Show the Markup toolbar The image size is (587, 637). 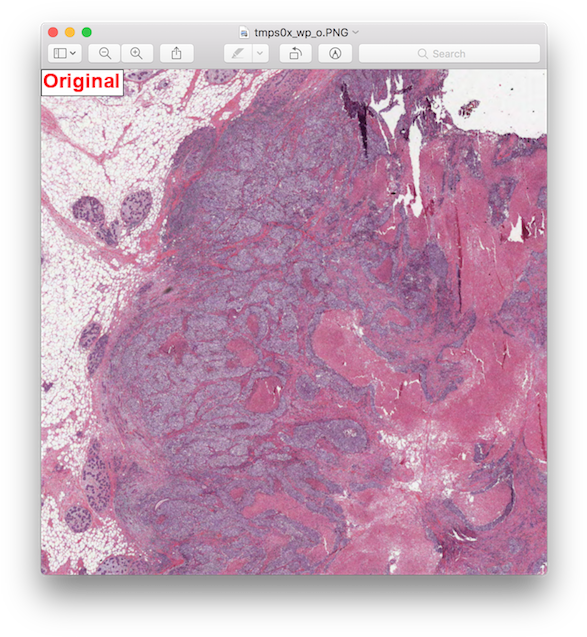335,53
